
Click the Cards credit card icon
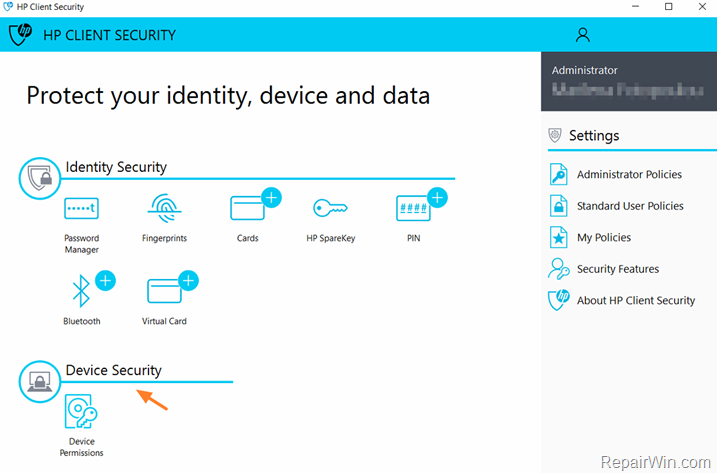247,209
